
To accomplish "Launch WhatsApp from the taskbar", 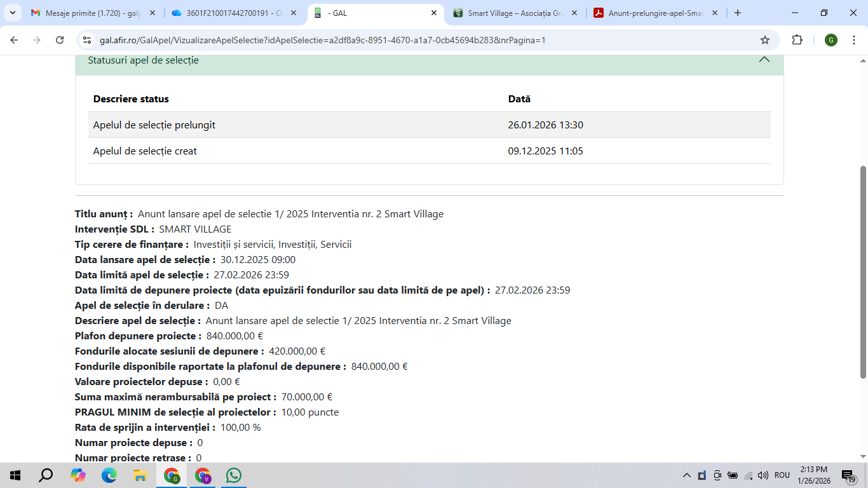I will 234,475.
